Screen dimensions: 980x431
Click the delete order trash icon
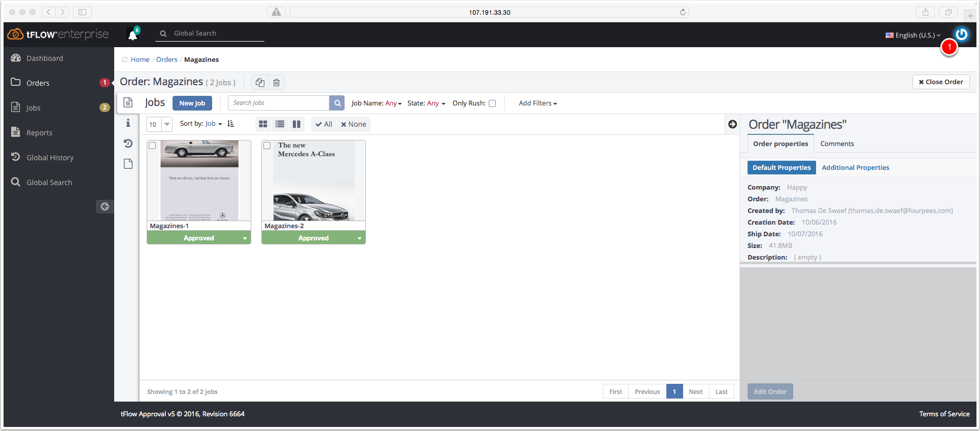(x=276, y=82)
